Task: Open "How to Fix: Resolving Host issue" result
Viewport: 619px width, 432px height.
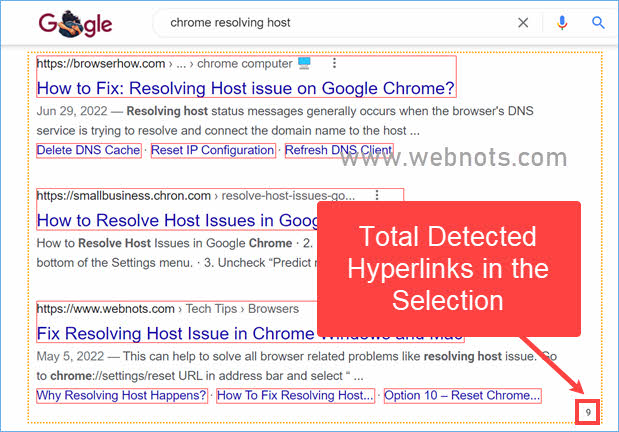Action: click(x=246, y=88)
